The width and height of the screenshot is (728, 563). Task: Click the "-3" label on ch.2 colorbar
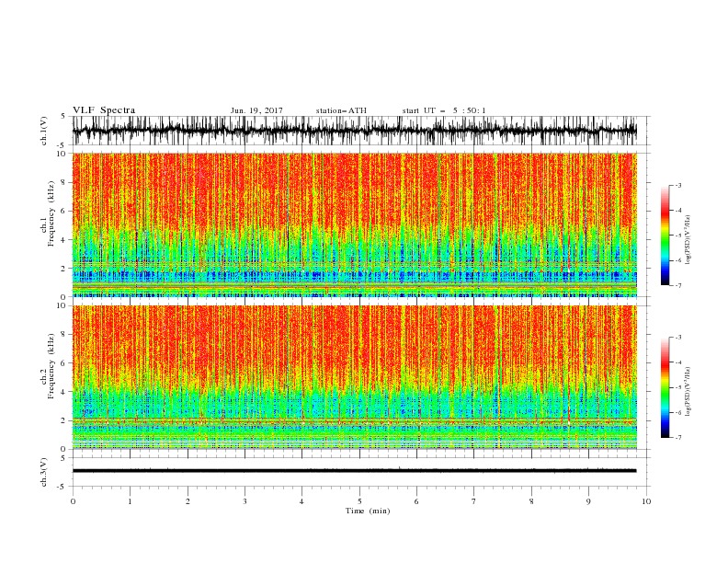678,338
